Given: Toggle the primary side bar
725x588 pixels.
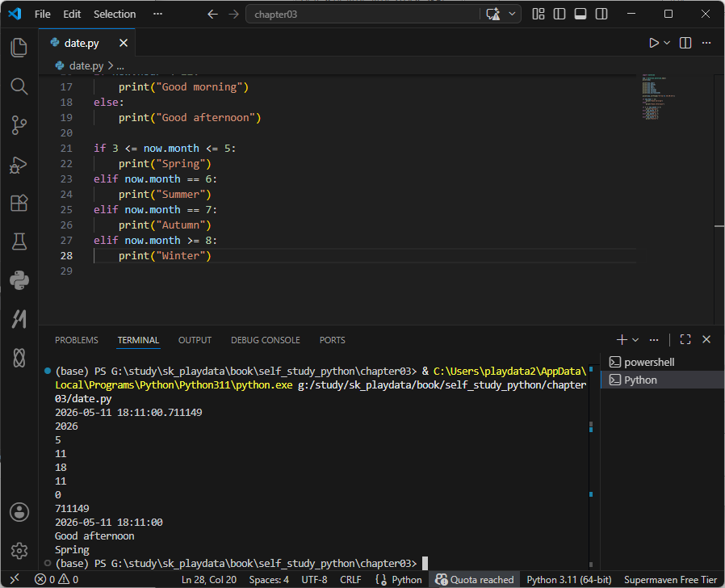Looking at the screenshot, I should (x=559, y=15).
